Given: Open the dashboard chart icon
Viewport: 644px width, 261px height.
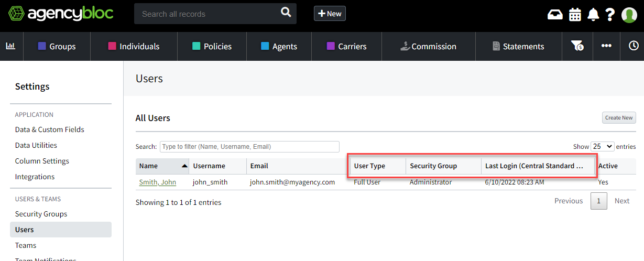Looking at the screenshot, I should click(x=10, y=46).
